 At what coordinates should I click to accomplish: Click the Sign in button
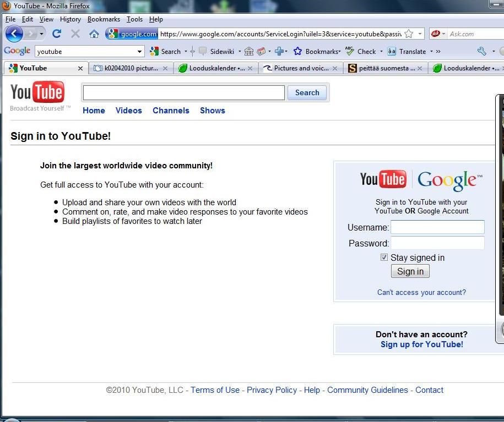click(410, 271)
